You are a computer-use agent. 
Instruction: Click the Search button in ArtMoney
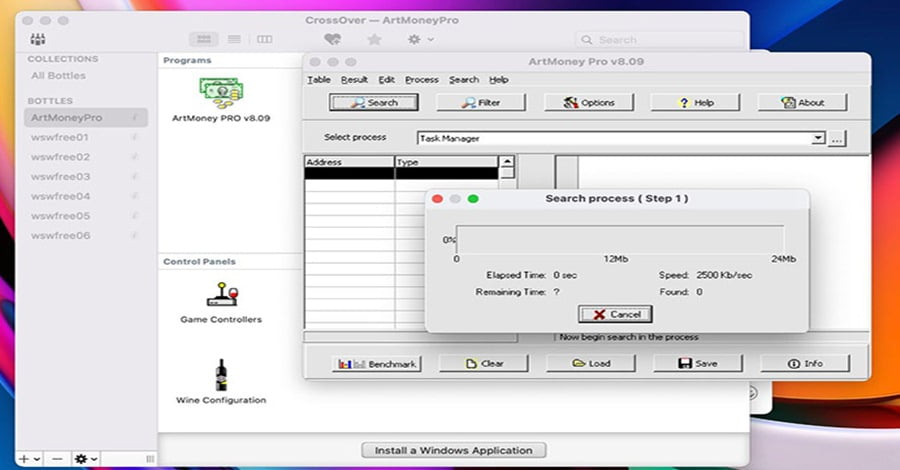click(374, 103)
